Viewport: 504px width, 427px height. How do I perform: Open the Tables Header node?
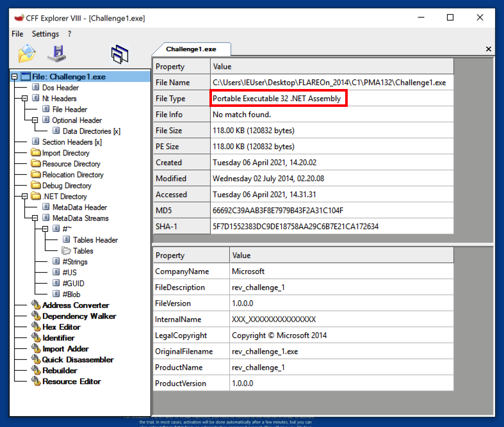(95, 240)
